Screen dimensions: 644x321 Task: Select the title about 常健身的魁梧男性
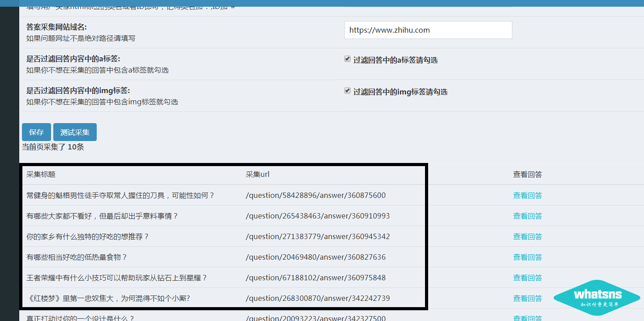(120, 195)
